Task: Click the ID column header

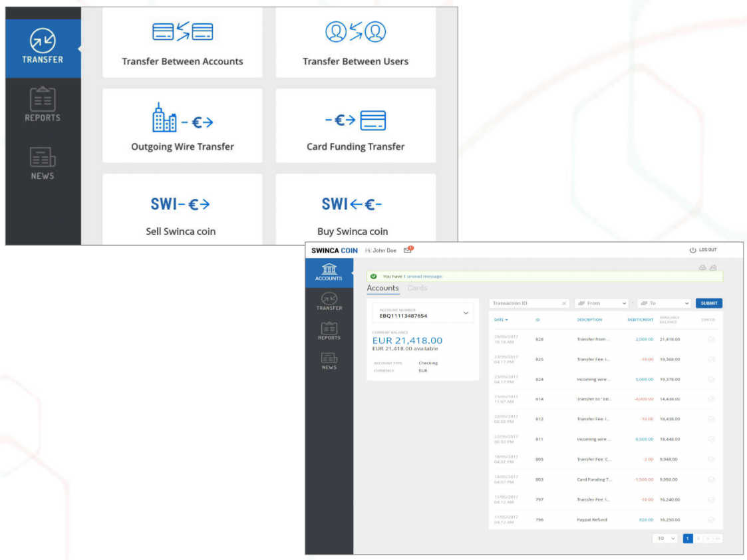Action: (537, 320)
